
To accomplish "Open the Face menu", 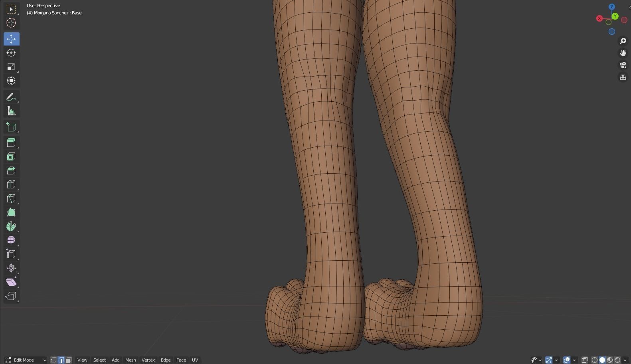I will [x=181, y=360].
